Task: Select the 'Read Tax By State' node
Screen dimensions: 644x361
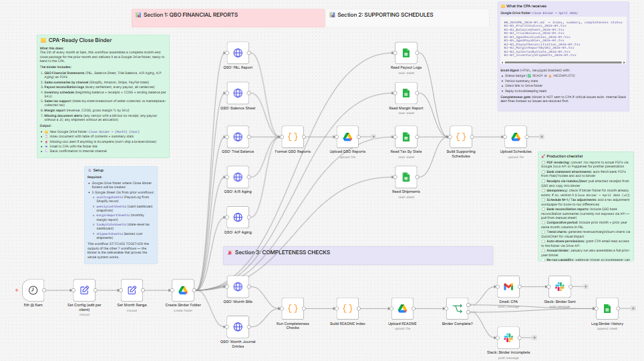Action: coord(406,137)
